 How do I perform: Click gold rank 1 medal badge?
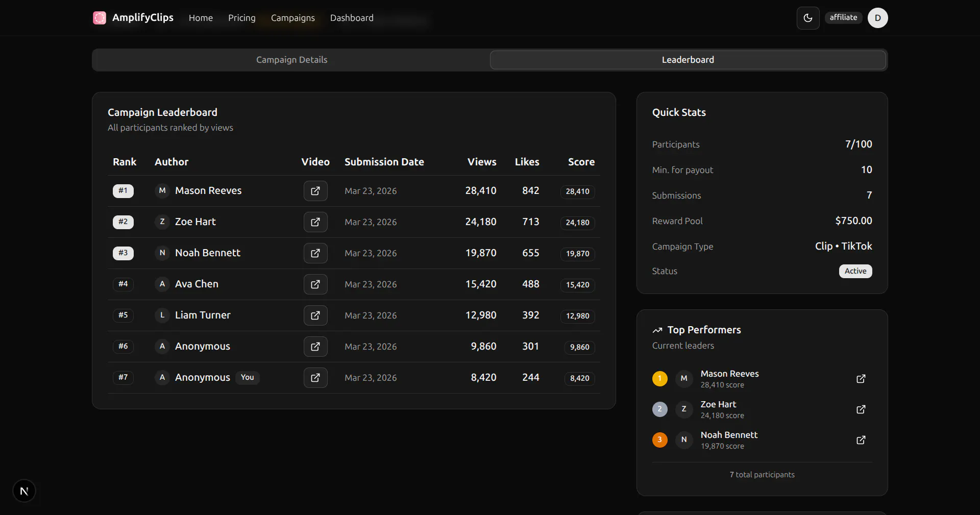tap(659, 379)
